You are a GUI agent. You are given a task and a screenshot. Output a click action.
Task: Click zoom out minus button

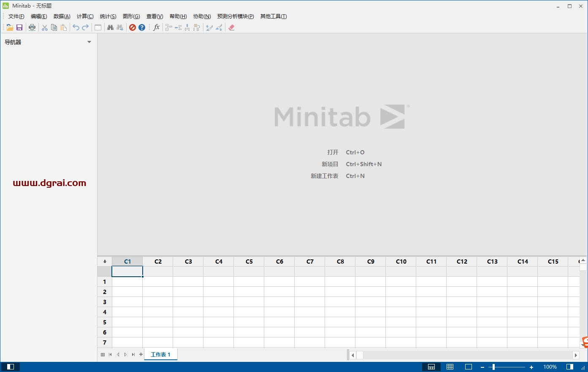coord(482,367)
